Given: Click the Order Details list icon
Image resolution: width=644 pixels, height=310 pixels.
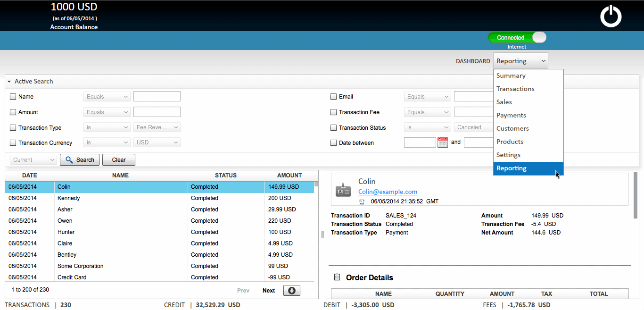Looking at the screenshot, I should (337, 277).
